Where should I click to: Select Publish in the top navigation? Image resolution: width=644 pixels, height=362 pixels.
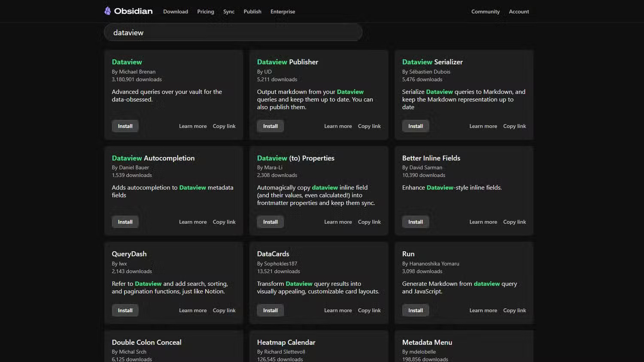(252, 12)
